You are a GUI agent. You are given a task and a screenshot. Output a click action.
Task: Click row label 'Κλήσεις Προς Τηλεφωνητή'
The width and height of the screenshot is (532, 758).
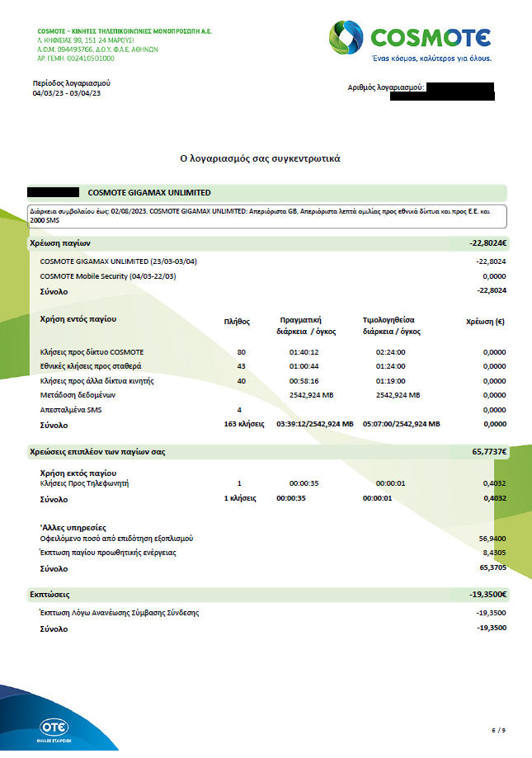tap(84, 483)
